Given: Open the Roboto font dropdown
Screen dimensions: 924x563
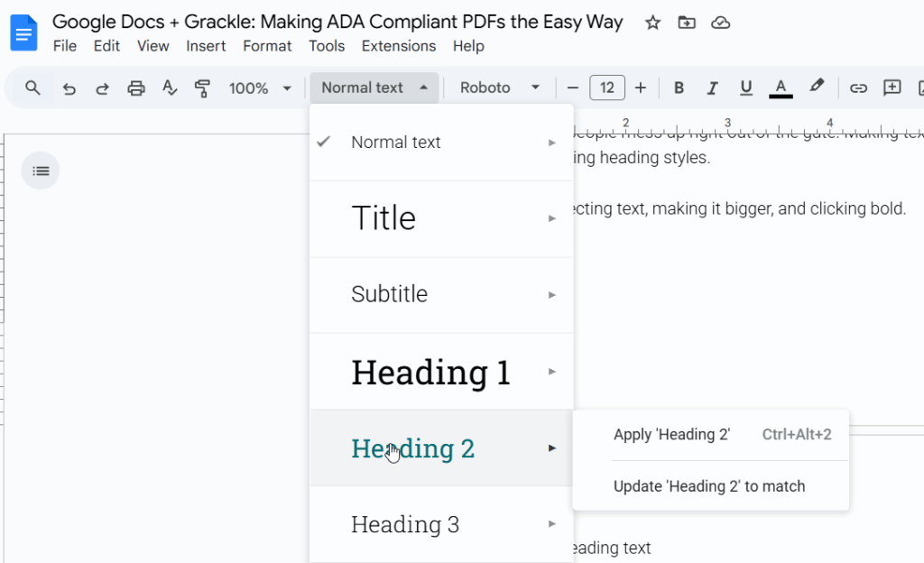Looking at the screenshot, I should pyautogui.click(x=499, y=88).
